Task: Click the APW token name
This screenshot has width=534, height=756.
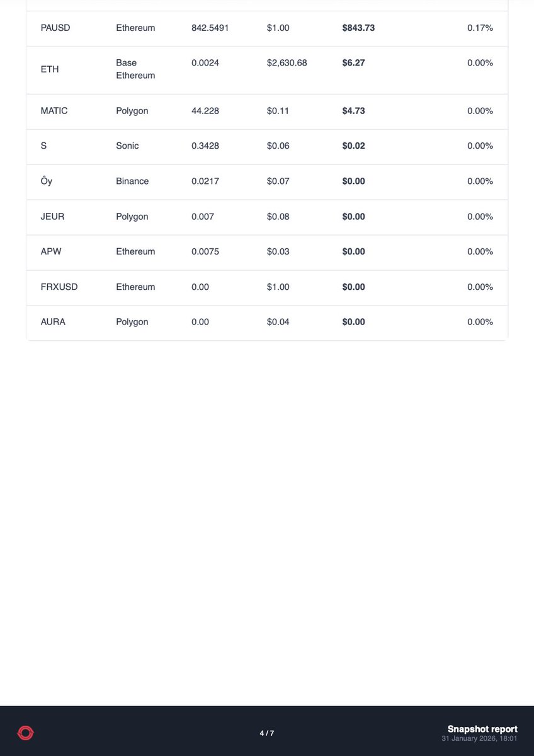Action: click(51, 251)
